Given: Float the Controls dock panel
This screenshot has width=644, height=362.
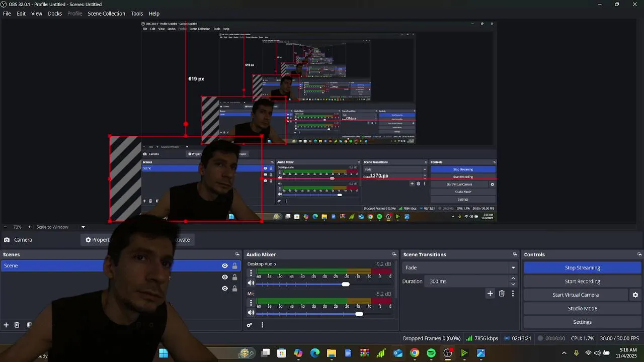Looking at the screenshot, I should (639, 254).
